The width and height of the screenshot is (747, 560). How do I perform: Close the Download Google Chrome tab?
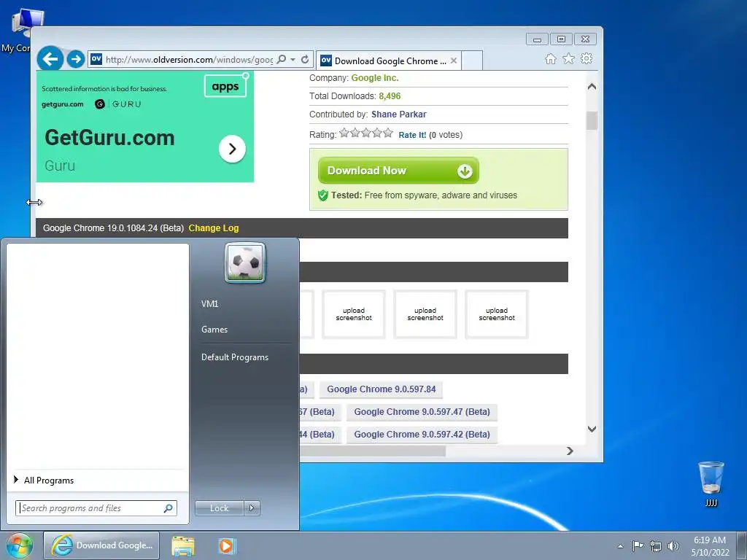(454, 61)
